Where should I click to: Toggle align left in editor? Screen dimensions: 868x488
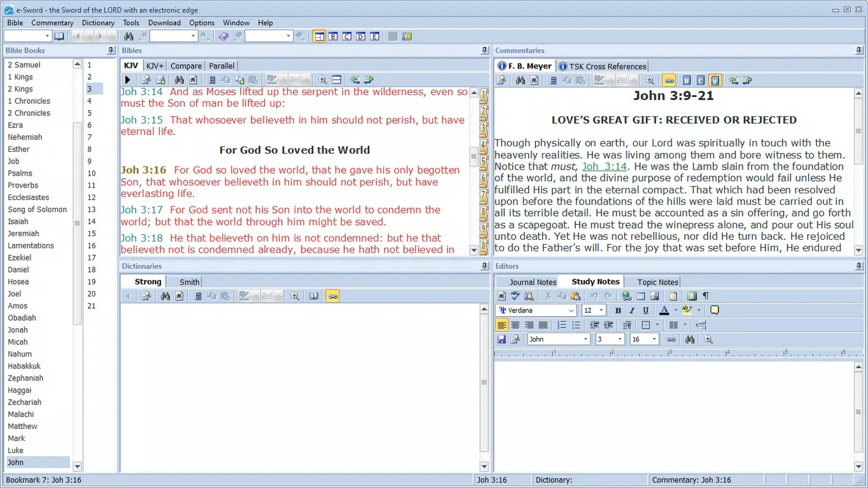(502, 325)
